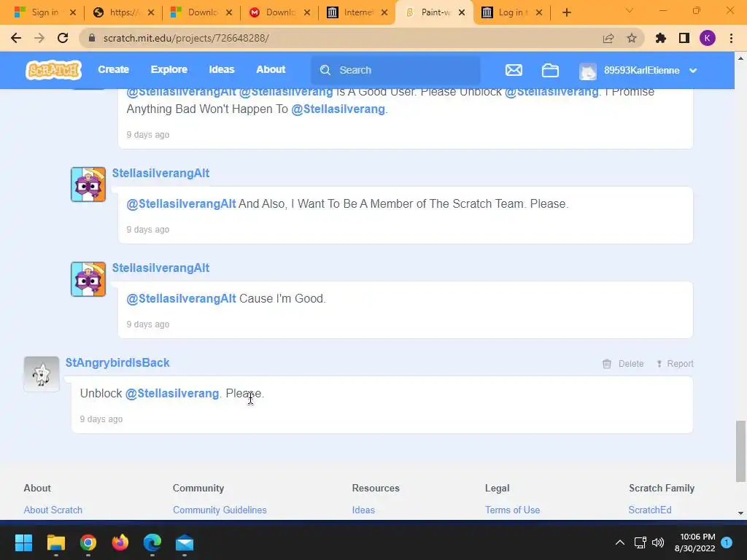Click the Windows Start button
The width and height of the screenshot is (747, 560).
coord(23,542)
